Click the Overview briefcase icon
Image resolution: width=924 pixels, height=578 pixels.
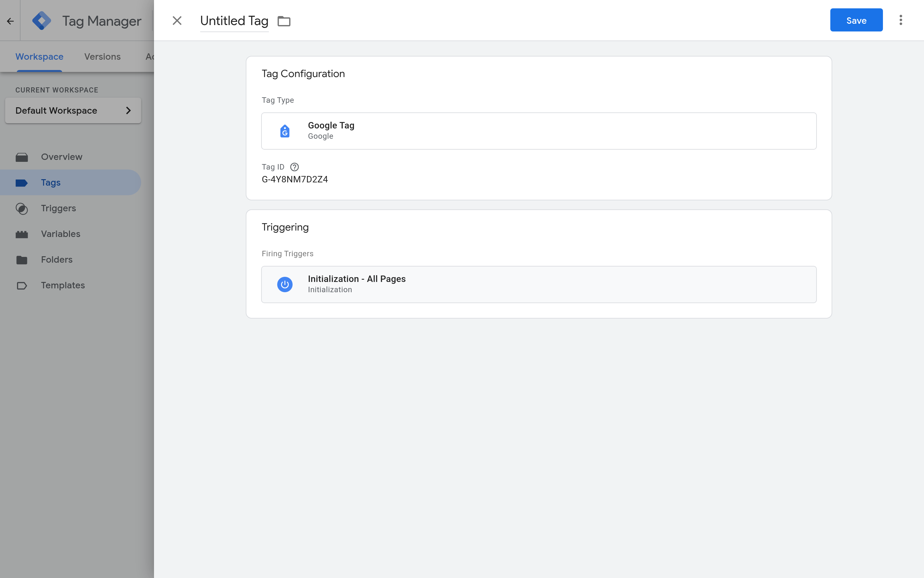tap(22, 157)
